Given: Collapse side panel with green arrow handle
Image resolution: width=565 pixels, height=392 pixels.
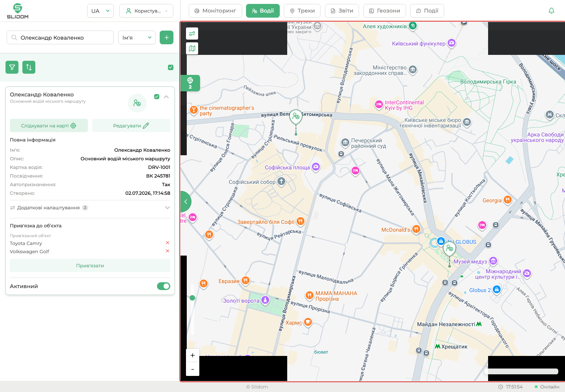Looking at the screenshot, I should pyautogui.click(x=186, y=202).
